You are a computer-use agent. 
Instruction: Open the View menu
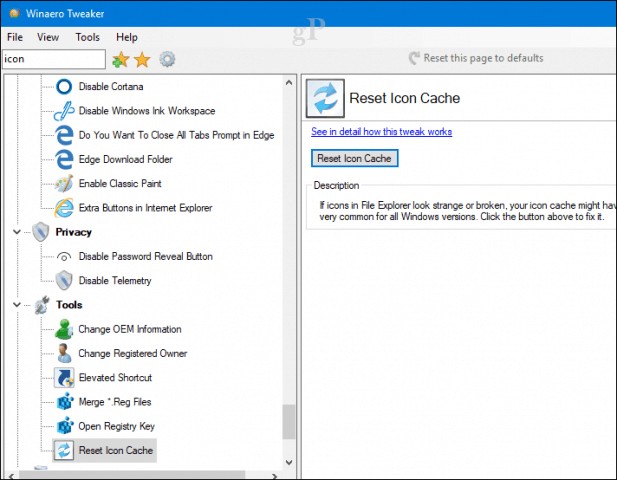coord(48,37)
